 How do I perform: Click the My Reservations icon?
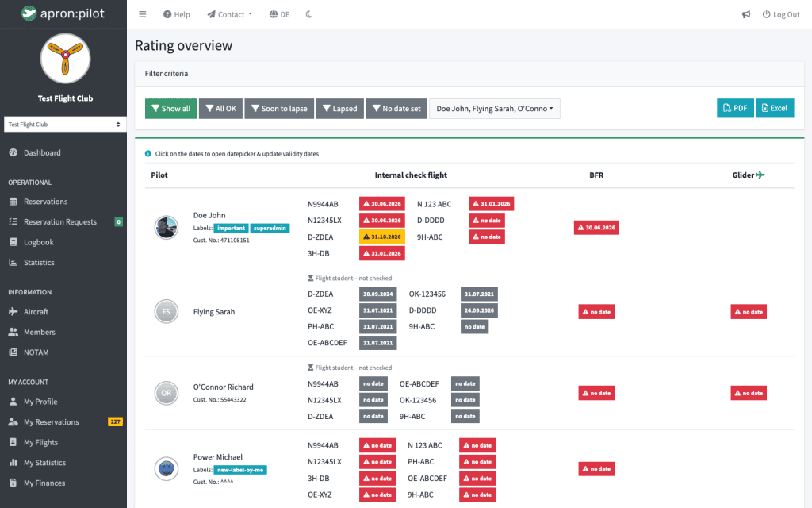(x=13, y=422)
